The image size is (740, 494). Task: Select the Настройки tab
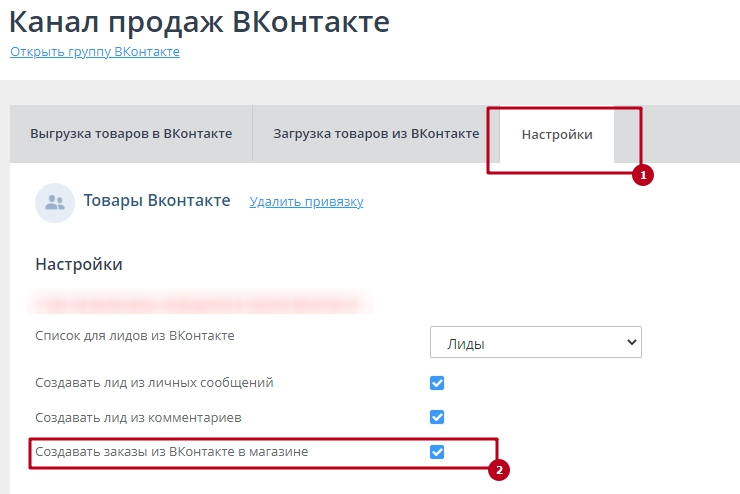point(557,134)
